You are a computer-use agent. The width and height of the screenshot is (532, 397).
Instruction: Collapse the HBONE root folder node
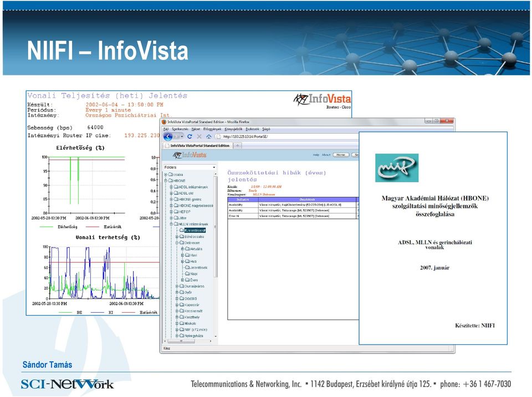[166, 181]
